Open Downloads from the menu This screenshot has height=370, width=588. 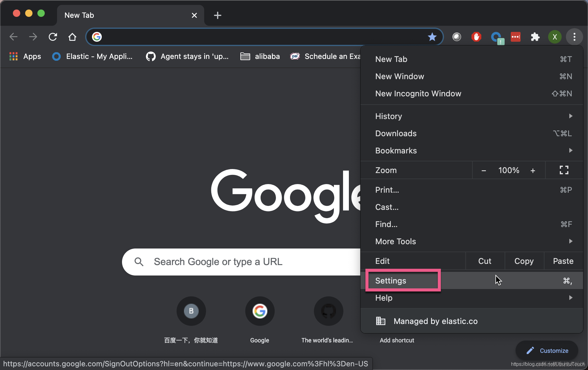[472, 133]
